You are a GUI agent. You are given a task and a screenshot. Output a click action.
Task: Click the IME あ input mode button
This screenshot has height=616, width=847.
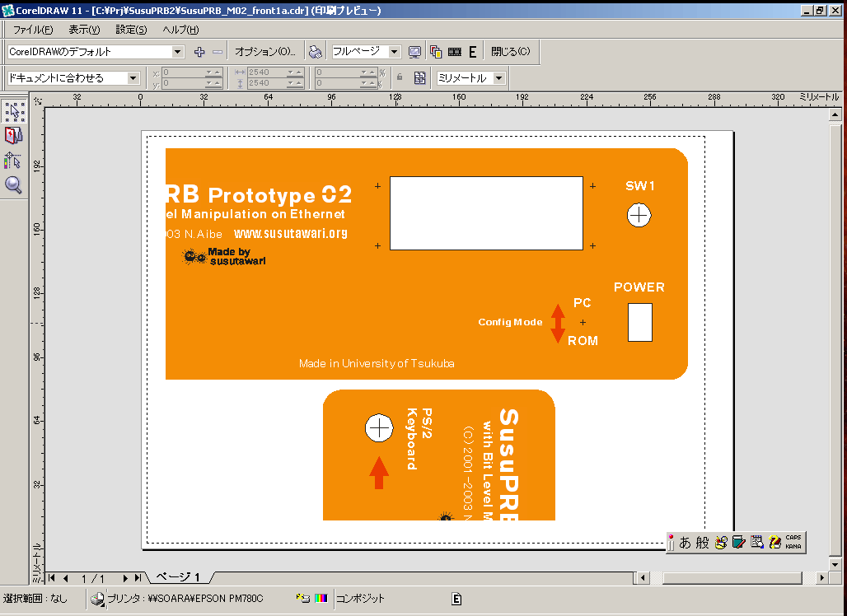tap(685, 542)
